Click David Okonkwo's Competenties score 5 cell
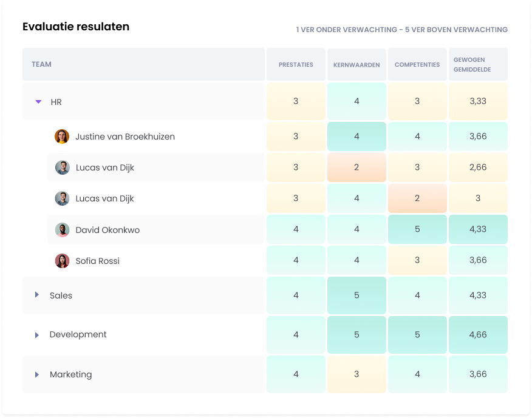Viewport: 532px width, 418px height. tap(417, 230)
